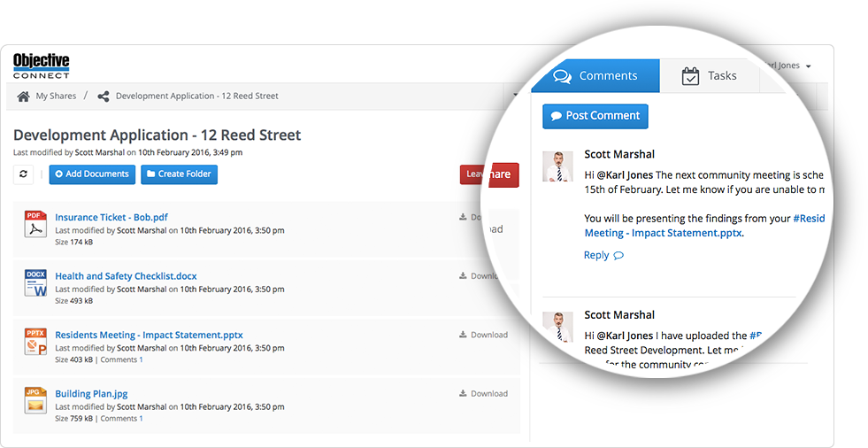
Task: Open Building Plan.jpg
Action: (x=91, y=393)
